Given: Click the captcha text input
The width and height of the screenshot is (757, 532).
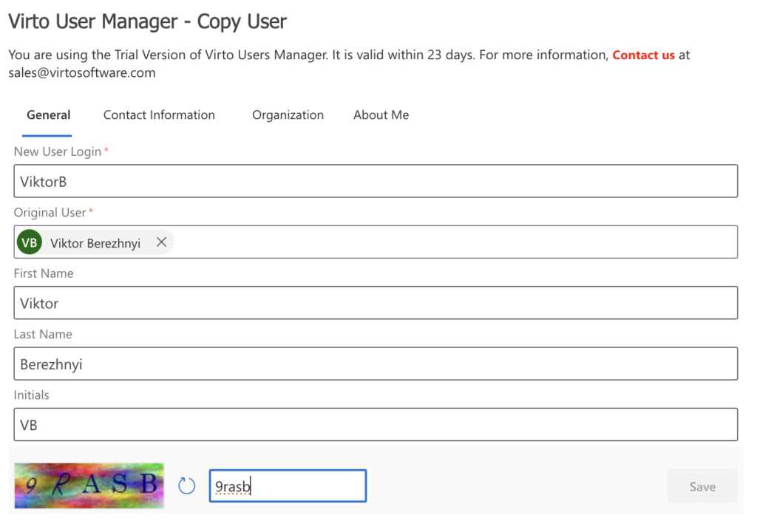Looking at the screenshot, I should click(x=288, y=485).
